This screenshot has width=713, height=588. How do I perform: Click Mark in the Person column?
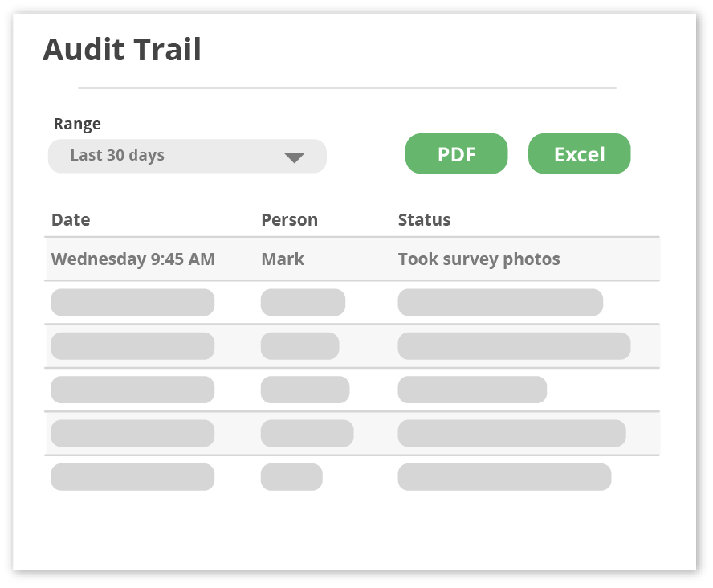pos(283,259)
